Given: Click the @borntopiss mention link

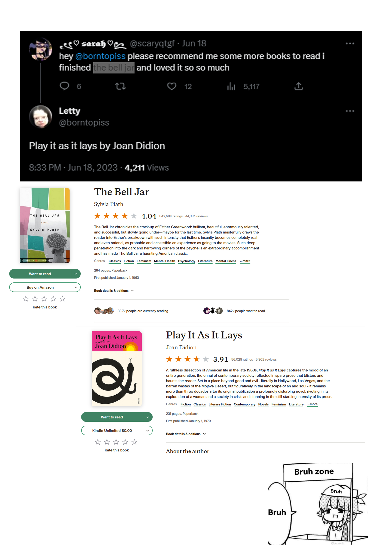Looking at the screenshot, I should point(100,56).
